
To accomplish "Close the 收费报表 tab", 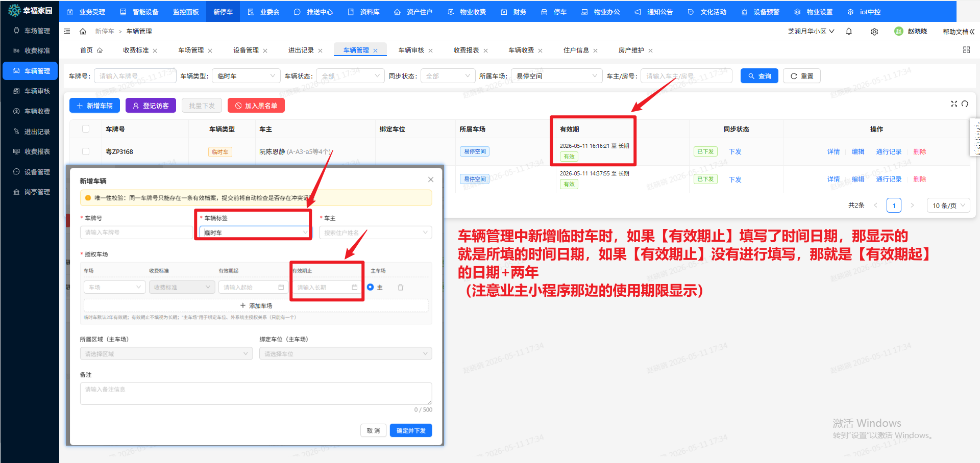I will tap(486, 50).
